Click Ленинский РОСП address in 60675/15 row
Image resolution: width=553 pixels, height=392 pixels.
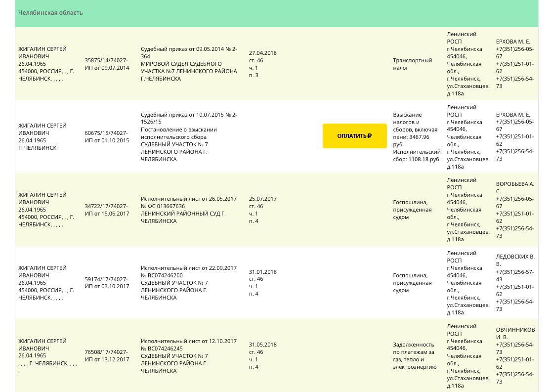click(468, 137)
